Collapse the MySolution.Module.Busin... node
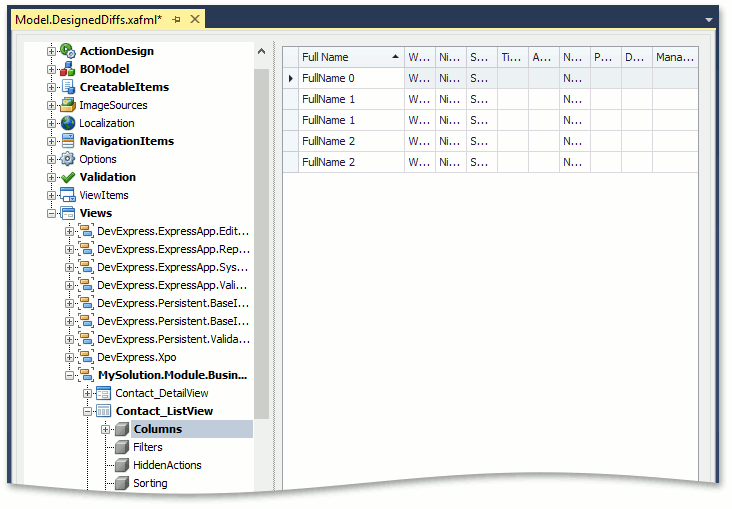732x509 pixels. 69,375
